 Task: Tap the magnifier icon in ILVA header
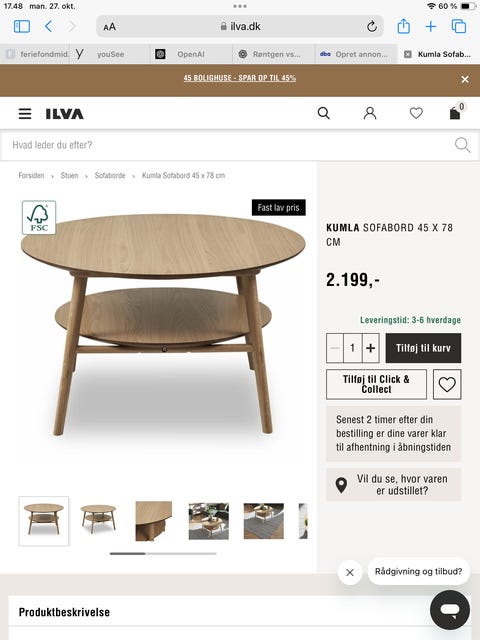pyautogui.click(x=324, y=113)
